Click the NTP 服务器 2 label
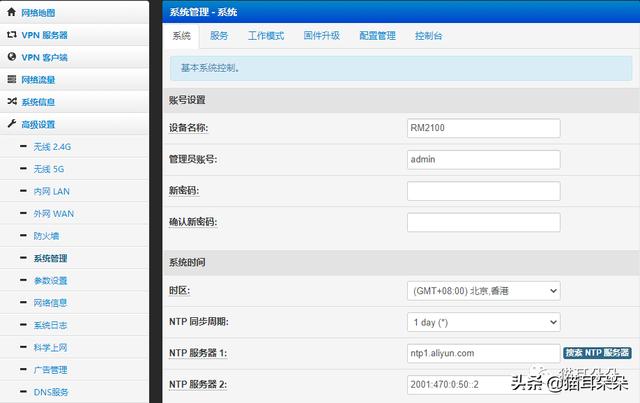640x403 pixels. pyautogui.click(x=198, y=384)
